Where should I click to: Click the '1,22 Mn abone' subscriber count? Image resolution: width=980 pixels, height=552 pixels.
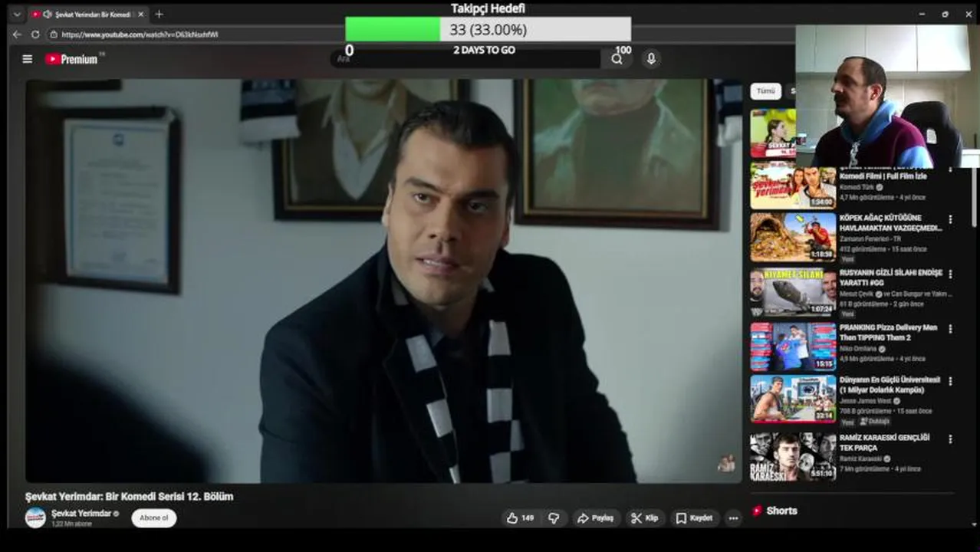(71, 524)
